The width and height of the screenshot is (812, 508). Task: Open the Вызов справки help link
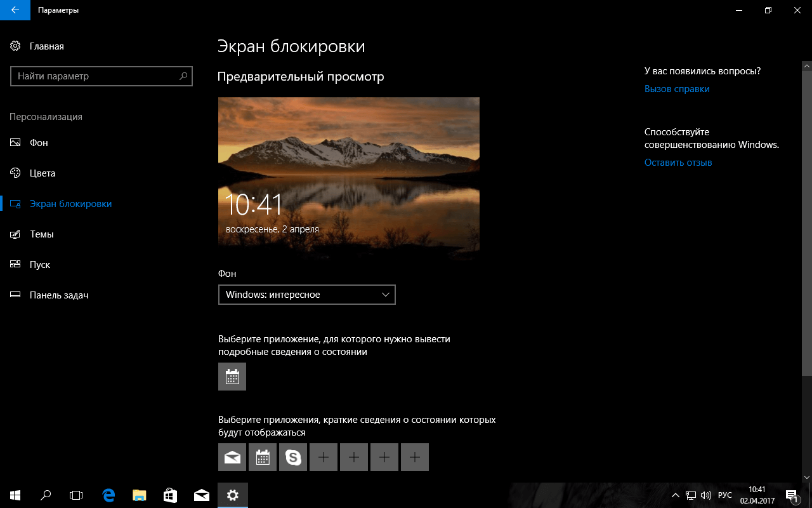tap(677, 89)
